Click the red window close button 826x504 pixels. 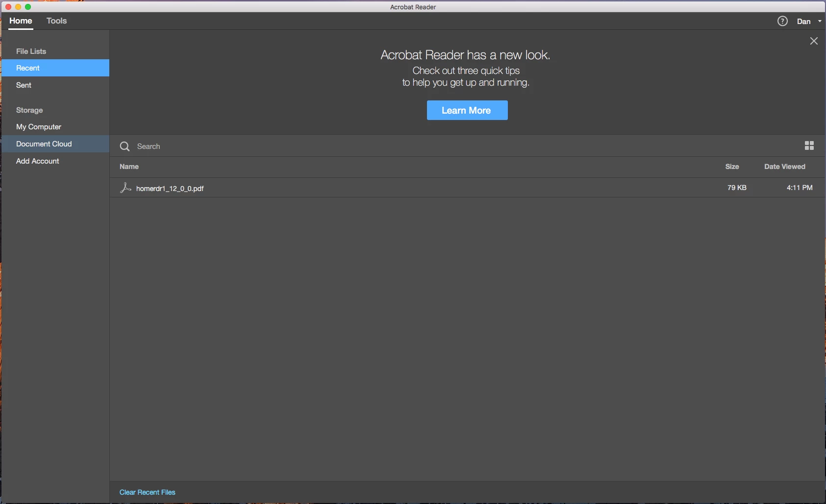coord(8,7)
